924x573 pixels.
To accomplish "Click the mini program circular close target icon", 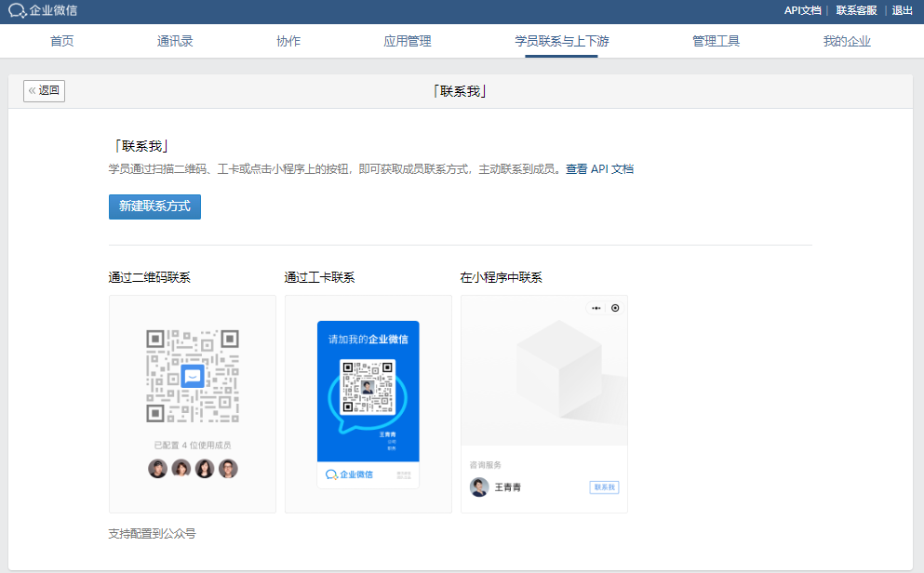I will 615,308.
